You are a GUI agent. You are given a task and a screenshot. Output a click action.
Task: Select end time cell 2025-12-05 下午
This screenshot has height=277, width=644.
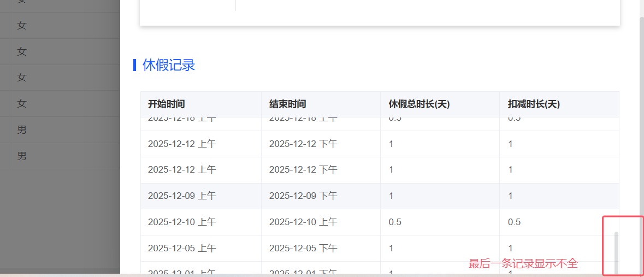303,248
